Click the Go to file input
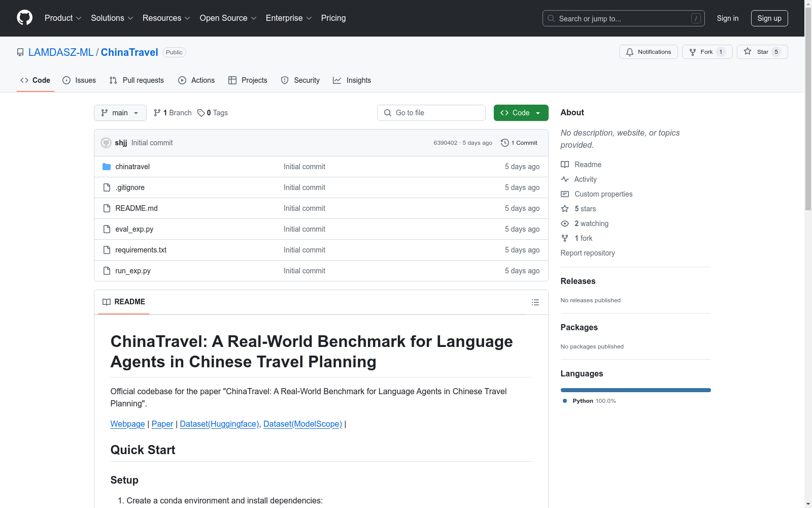Image resolution: width=812 pixels, height=508 pixels. click(431, 113)
